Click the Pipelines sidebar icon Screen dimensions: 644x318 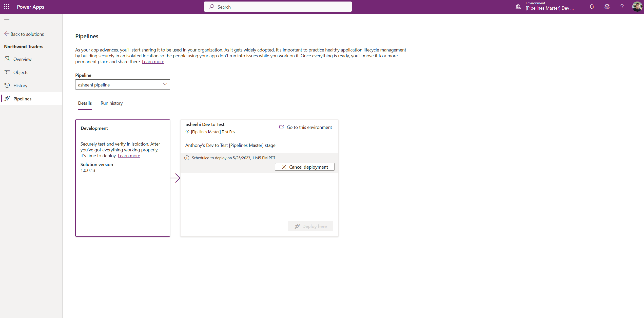7,98
